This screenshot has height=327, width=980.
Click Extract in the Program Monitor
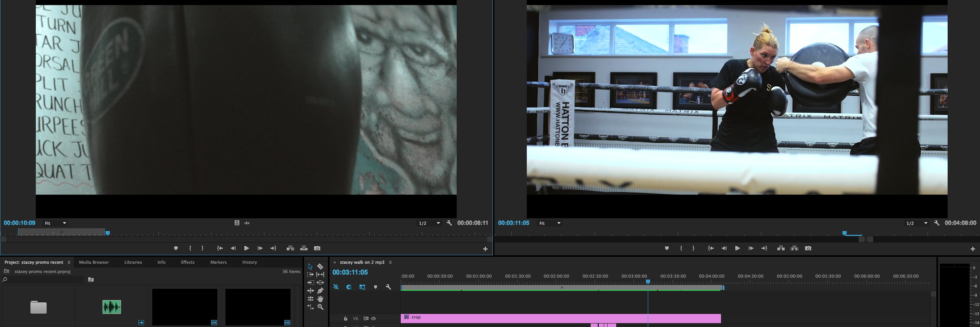795,248
